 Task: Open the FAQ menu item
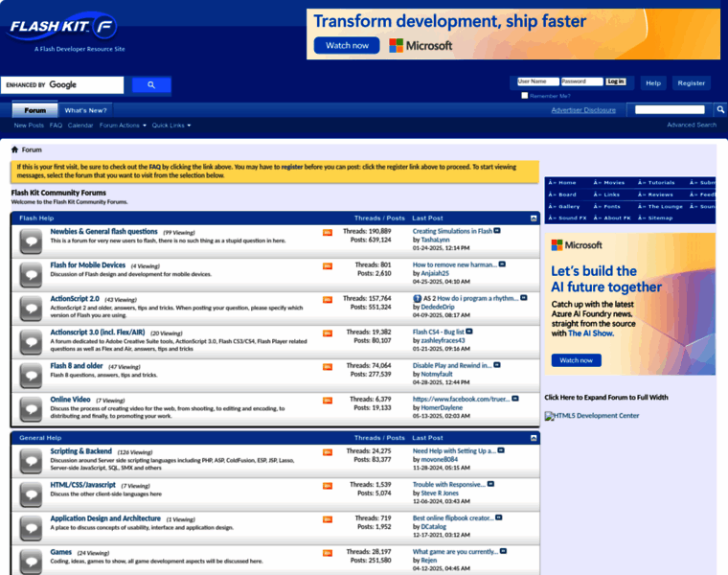(x=56, y=126)
